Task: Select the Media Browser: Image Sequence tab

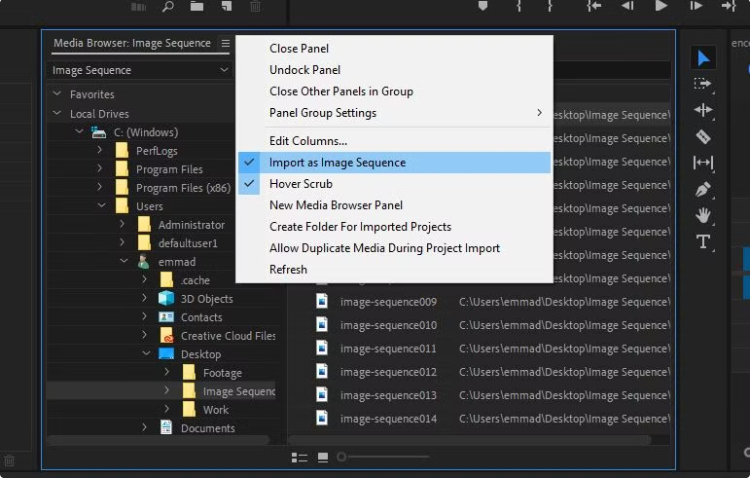Action: tap(132, 44)
